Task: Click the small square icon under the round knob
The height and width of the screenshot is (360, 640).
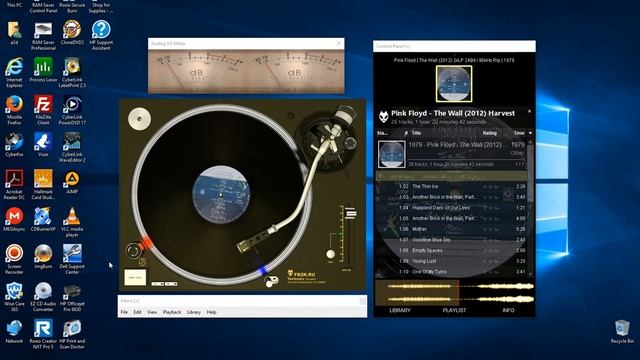Action: 142,262
